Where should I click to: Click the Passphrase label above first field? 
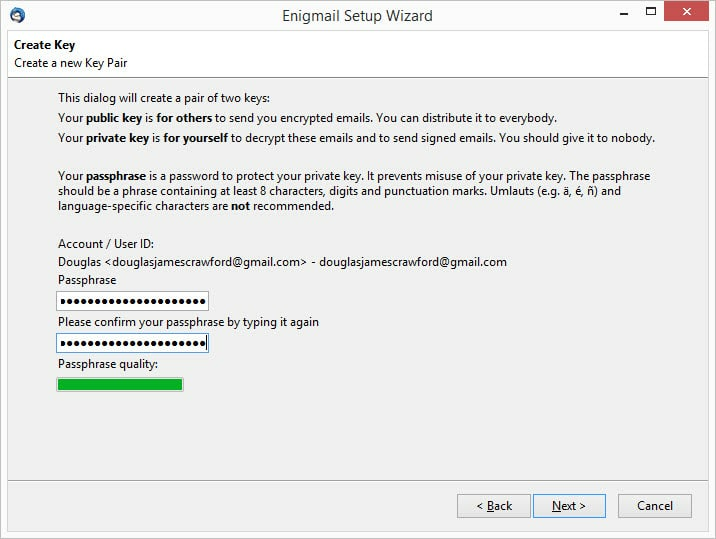pos(87,280)
